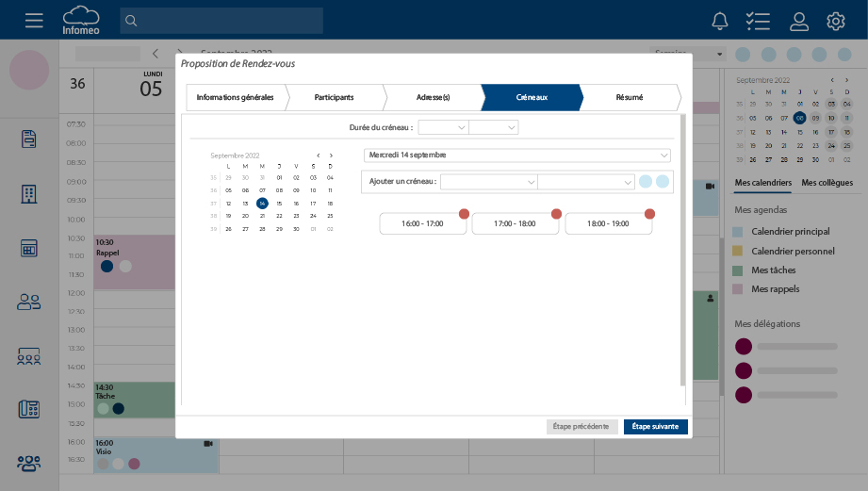Screen dimensions: 868x491
Task: Select day 14 in dialog calendar
Action: pos(262,204)
